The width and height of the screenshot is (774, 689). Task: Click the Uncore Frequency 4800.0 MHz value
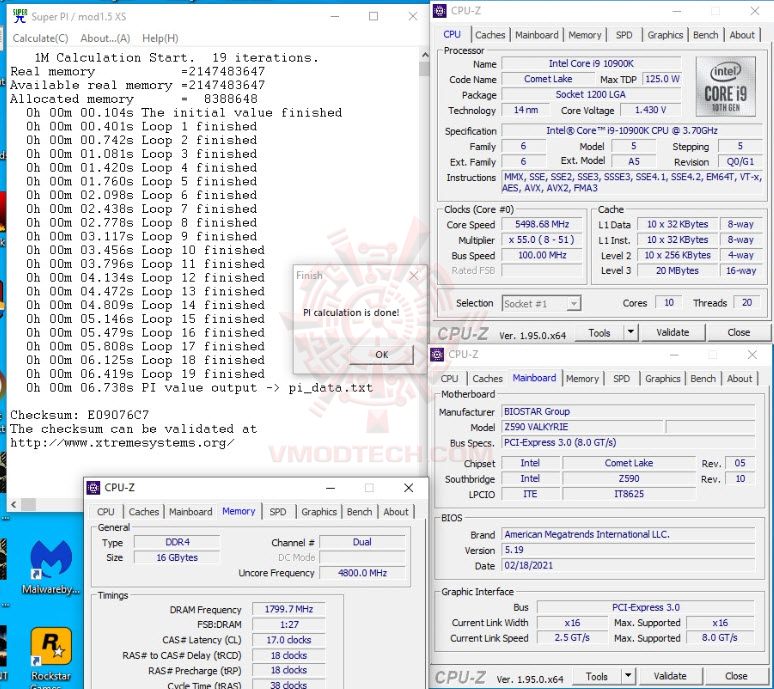click(362, 573)
